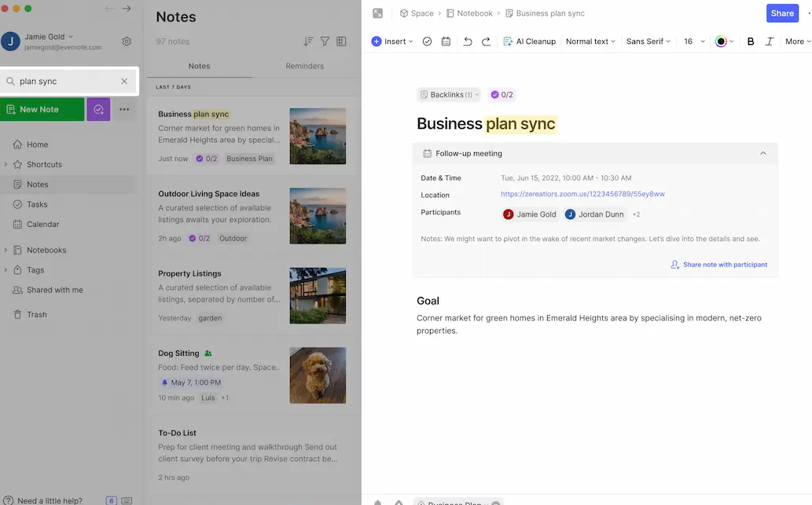Click the Outdoor tag on note card

pyautogui.click(x=233, y=239)
